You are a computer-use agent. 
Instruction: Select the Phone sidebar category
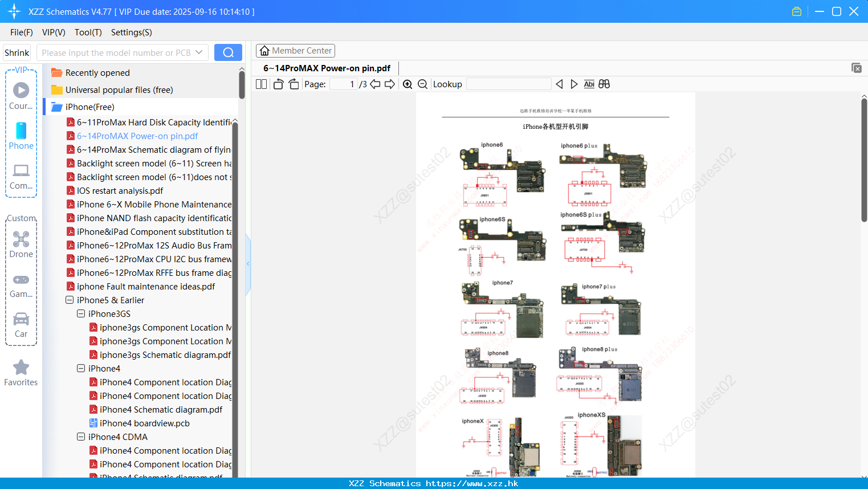click(21, 136)
